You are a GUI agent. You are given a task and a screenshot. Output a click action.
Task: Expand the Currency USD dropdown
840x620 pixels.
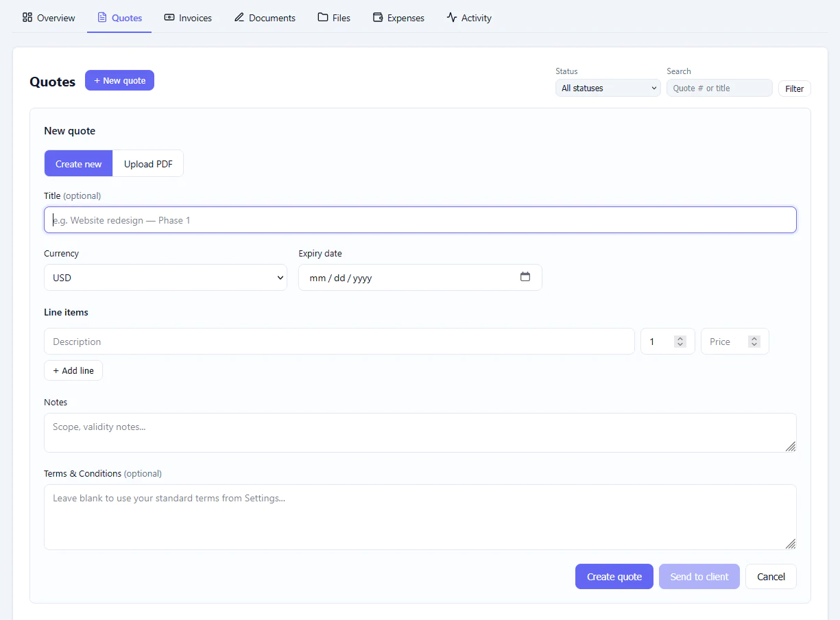point(165,278)
